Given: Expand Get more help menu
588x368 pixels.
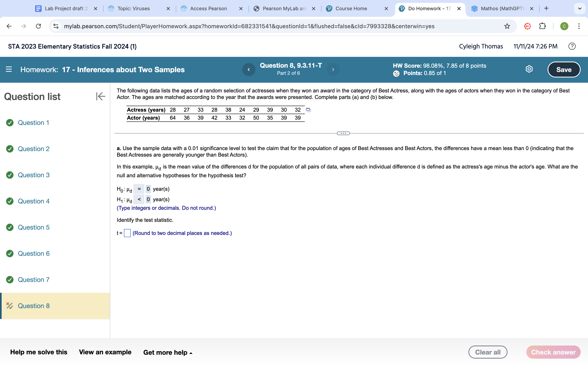Looking at the screenshot, I should [x=168, y=352].
